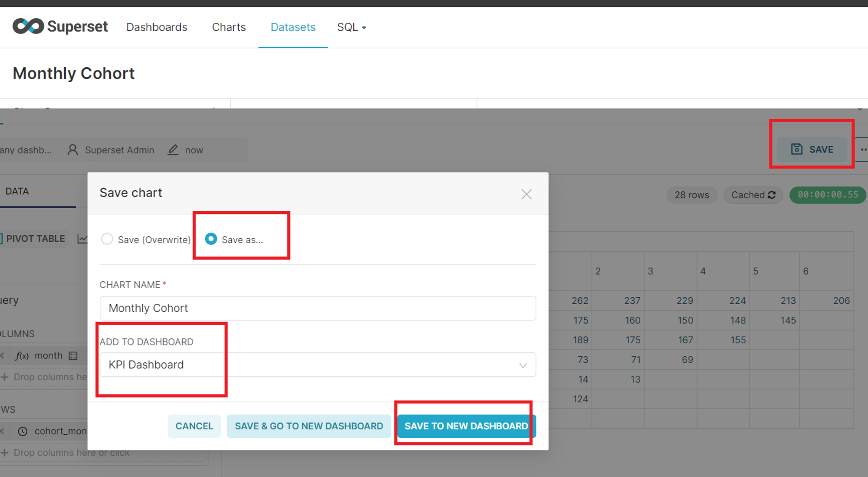Open the three-dots more options menu

[x=863, y=150]
